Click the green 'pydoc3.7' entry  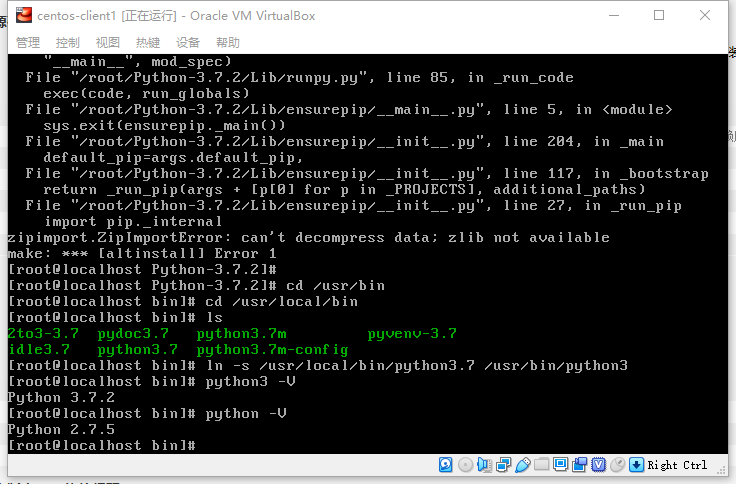(133, 334)
